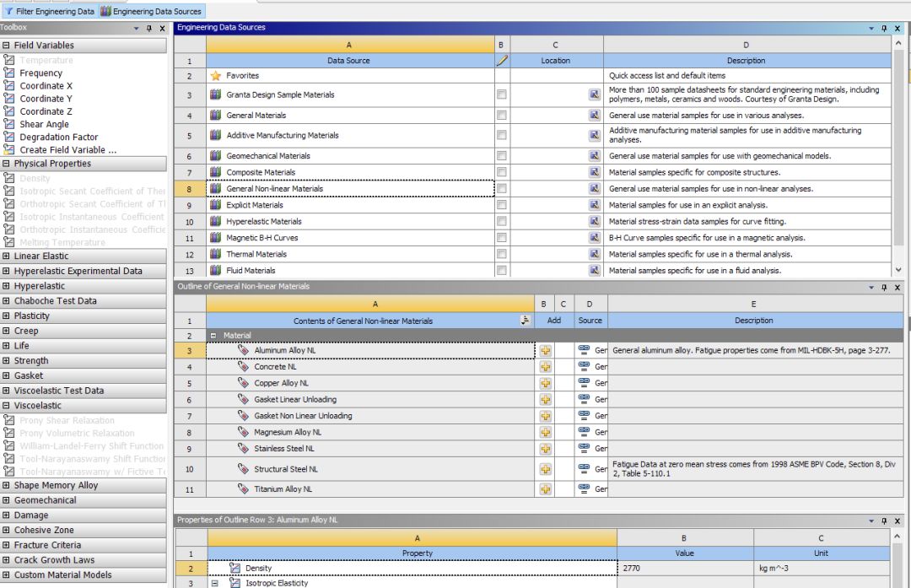Collapse the Field Variables section
Viewport: 911px width, 588px height.
pos(7,46)
